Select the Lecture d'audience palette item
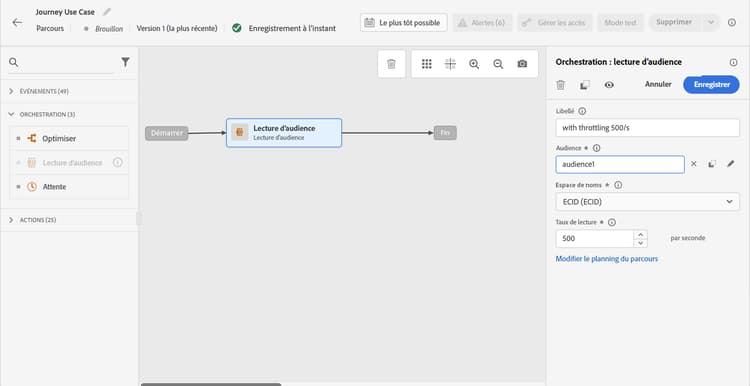Image resolution: width=750 pixels, height=386 pixels. pyautogui.click(x=69, y=163)
